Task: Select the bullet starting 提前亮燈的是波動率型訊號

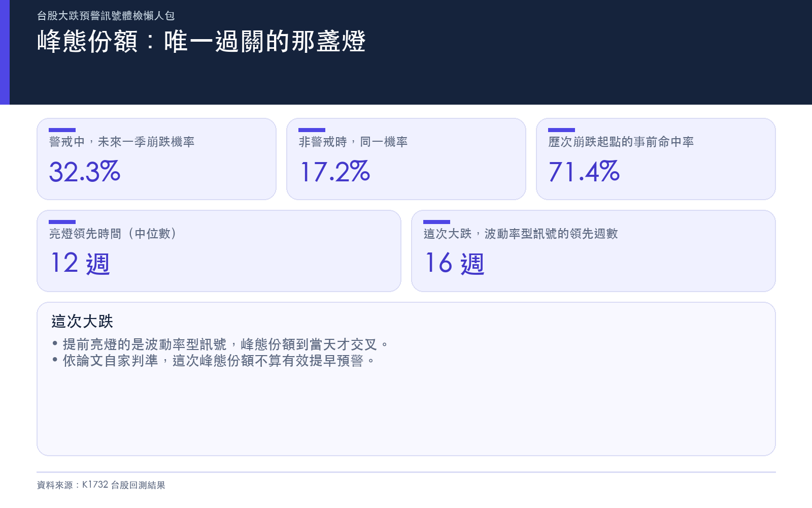Action: (220, 344)
